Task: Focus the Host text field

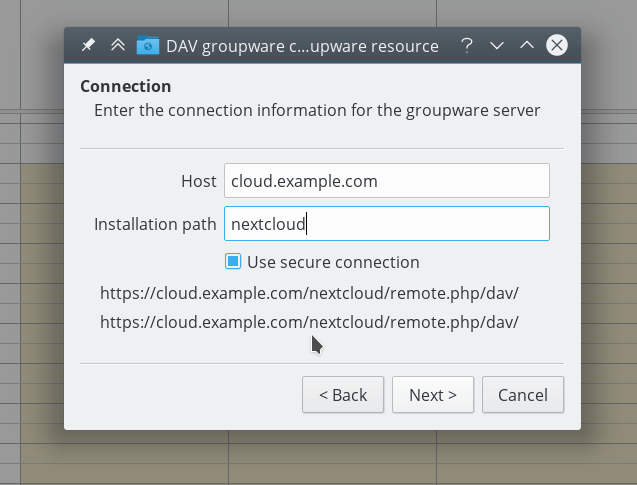Action: pos(386,181)
